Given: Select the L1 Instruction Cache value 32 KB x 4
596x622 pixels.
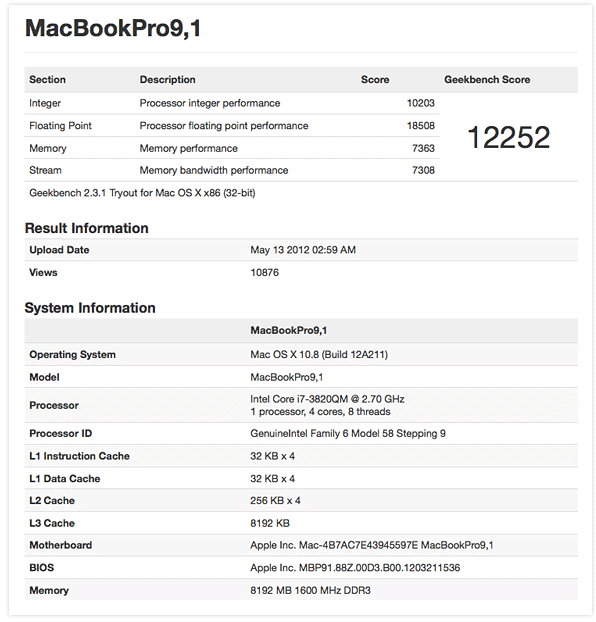Looking at the screenshot, I should point(272,457).
